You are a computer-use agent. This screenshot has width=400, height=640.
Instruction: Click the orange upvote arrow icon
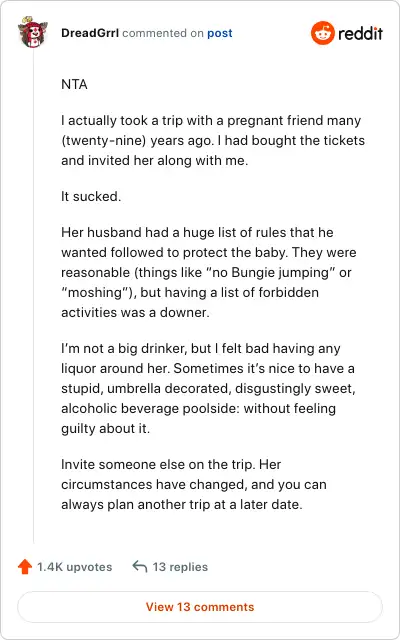(x=25, y=567)
